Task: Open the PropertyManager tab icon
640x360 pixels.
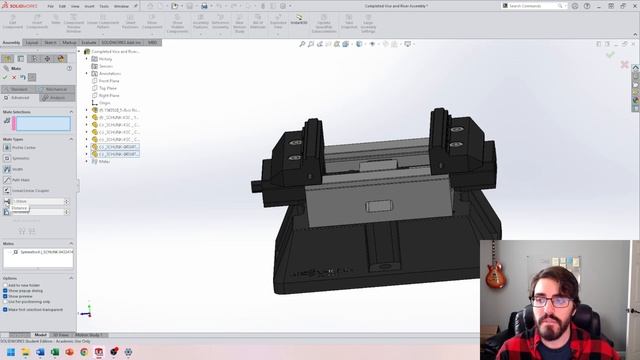Action: click(21, 59)
